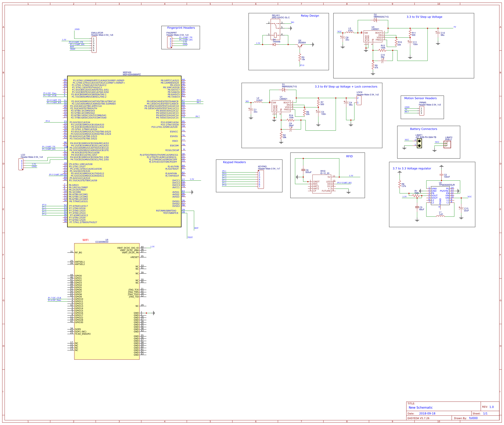The width and height of the screenshot is (504, 425).
Task: Click the EMULATOR 1x6 header symbol
Action: pyautogui.click(x=94, y=45)
